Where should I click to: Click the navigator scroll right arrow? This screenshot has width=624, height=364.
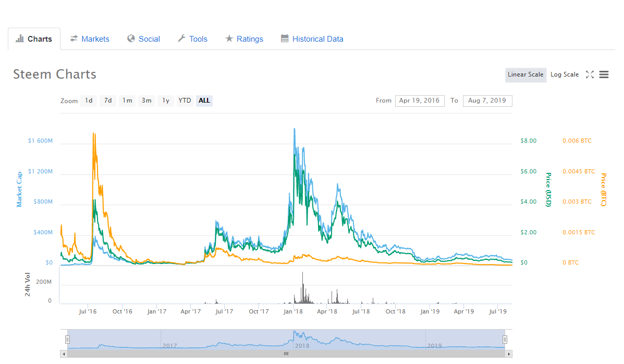[x=509, y=354]
